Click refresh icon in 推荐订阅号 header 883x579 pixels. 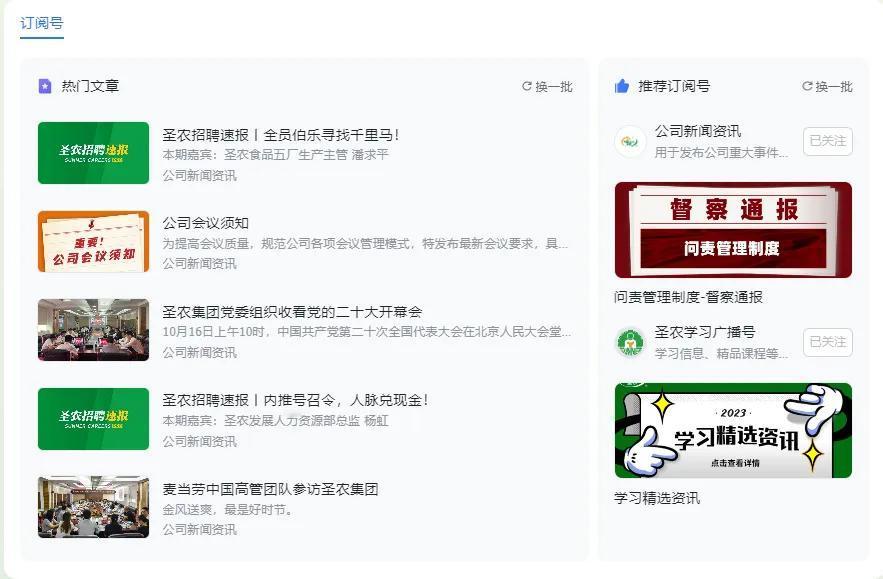807,86
